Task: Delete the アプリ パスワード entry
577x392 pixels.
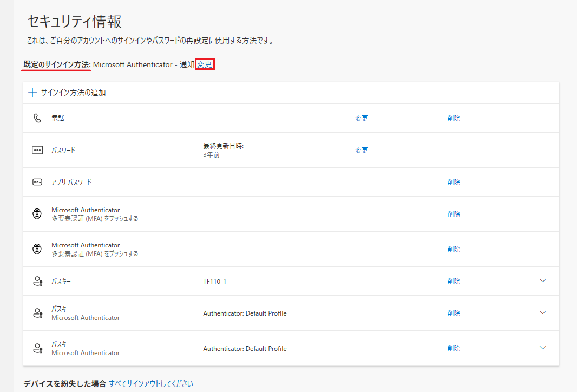Action: 454,182
